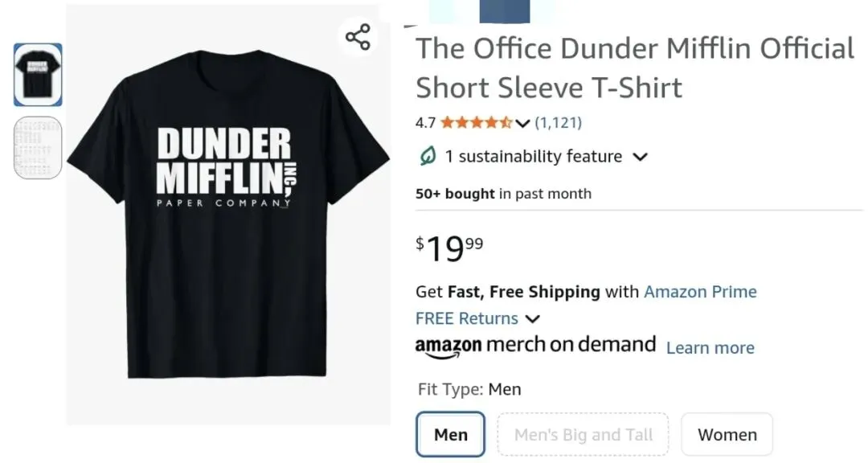Viewport: 868px width, 463px height.
Task: View the size chart thumbnail
Action: 38,148
